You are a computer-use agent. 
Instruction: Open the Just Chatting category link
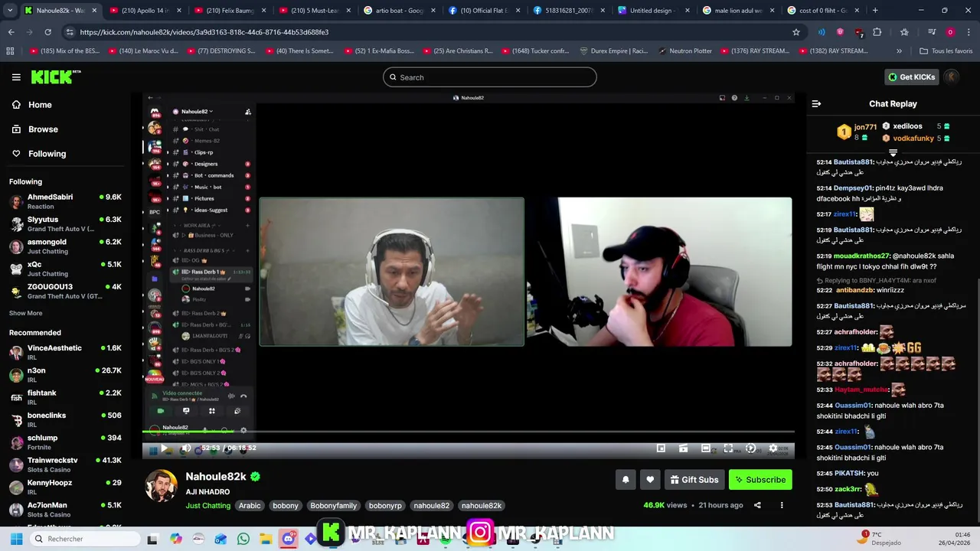[x=207, y=506]
